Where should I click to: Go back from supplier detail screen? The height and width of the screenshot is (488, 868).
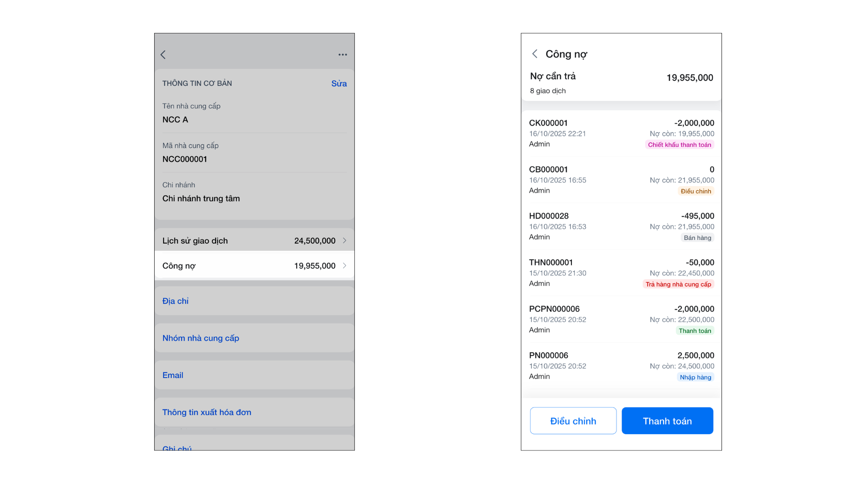(x=163, y=55)
